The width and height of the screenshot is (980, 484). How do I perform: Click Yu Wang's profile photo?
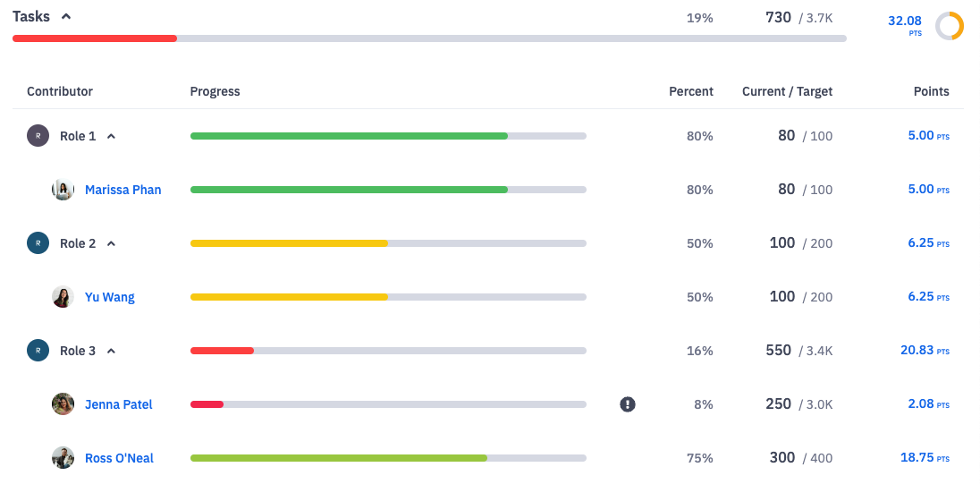coord(63,297)
